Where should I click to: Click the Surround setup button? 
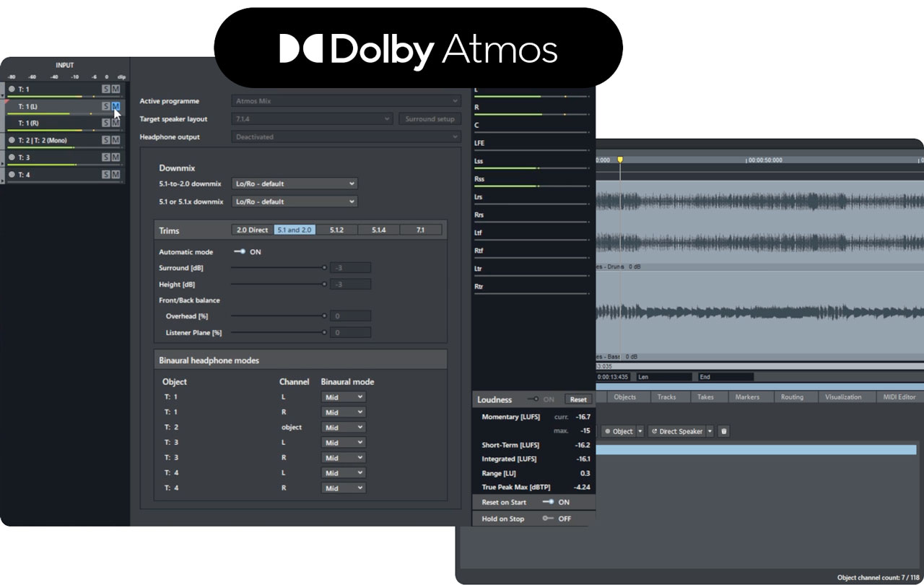(430, 119)
